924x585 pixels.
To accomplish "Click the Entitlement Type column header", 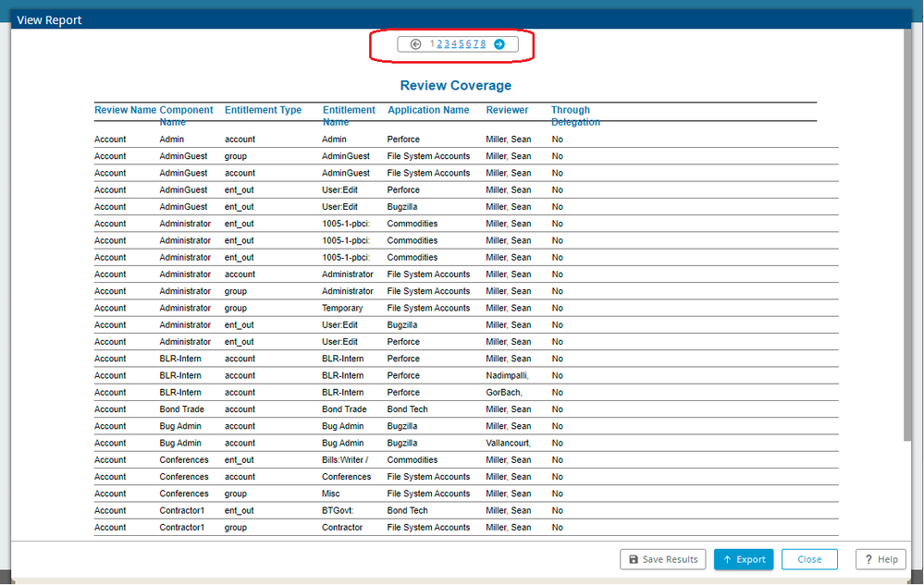I will pos(263,110).
